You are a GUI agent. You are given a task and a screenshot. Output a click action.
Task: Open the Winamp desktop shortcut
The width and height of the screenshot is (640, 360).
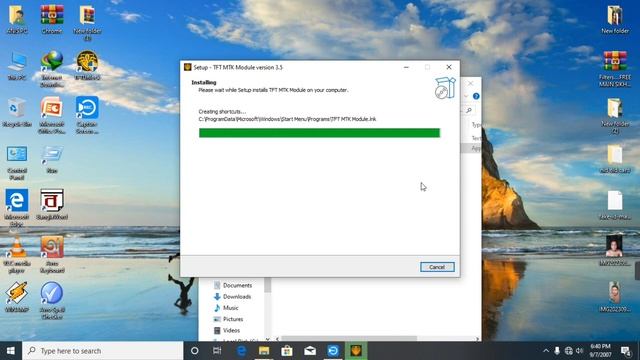(x=17, y=297)
